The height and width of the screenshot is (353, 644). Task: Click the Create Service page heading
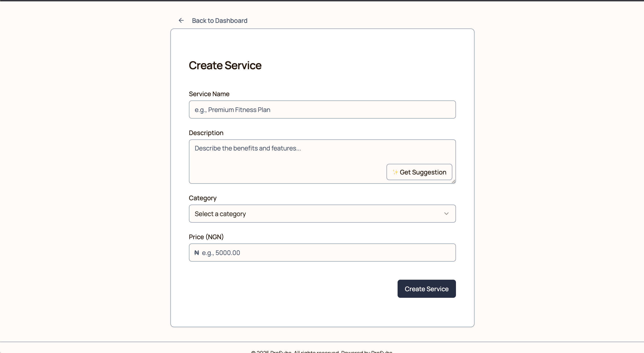(x=225, y=65)
